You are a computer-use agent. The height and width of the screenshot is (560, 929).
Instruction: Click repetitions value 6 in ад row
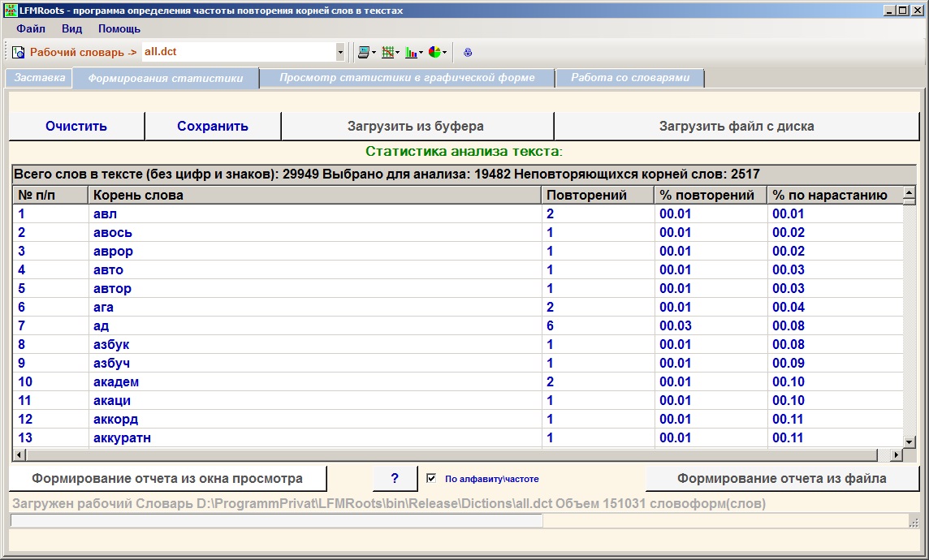[551, 325]
